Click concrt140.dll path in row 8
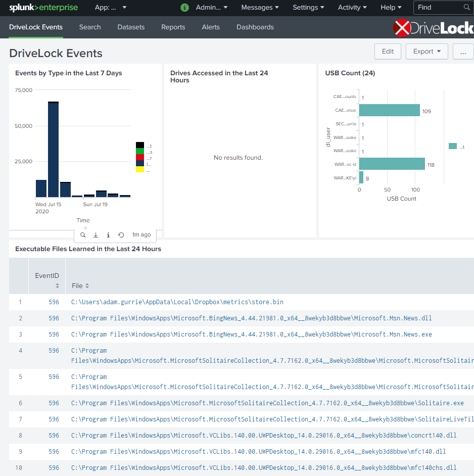Image resolution: width=474 pixels, height=476 pixels. click(x=264, y=435)
